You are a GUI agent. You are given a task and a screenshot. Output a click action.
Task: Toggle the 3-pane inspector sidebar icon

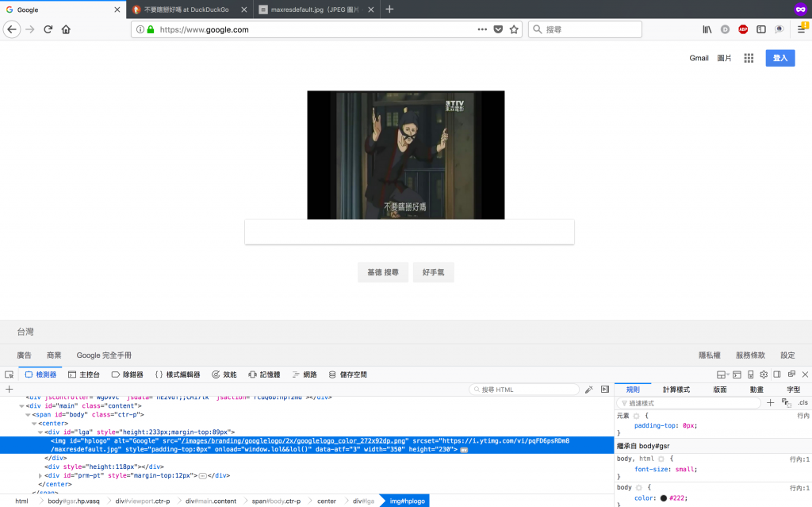click(605, 390)
